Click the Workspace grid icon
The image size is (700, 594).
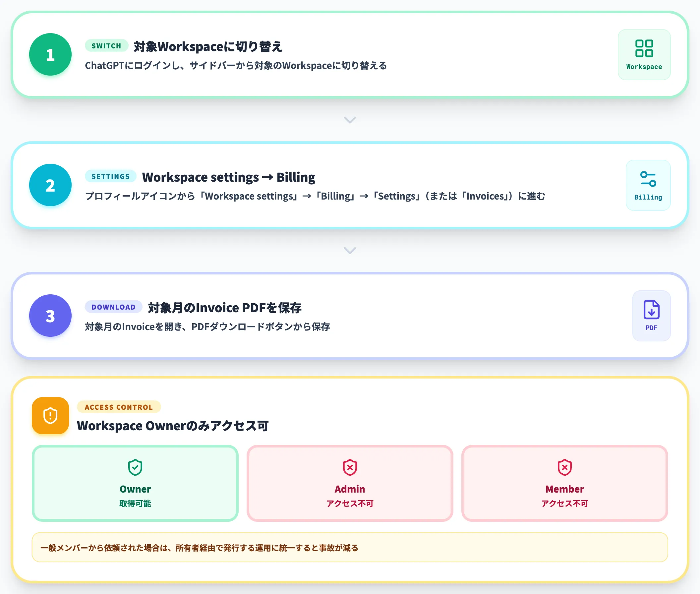644,48
